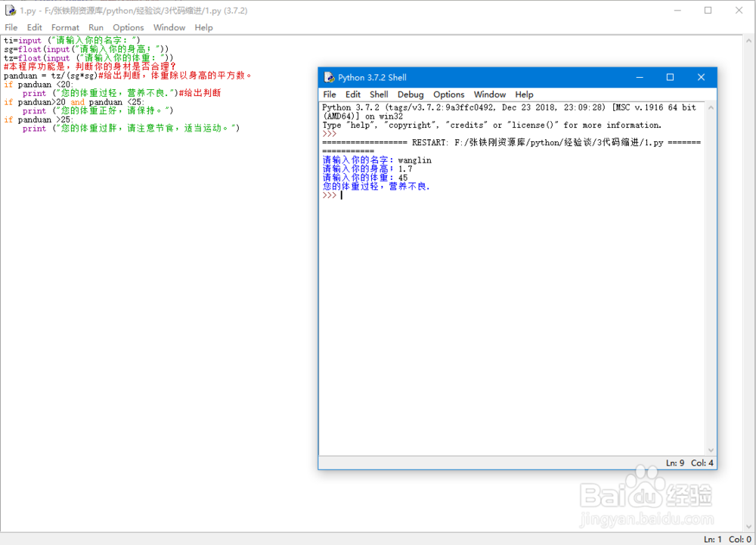Click the Python icon in editor title bar

tap(10, 10)
